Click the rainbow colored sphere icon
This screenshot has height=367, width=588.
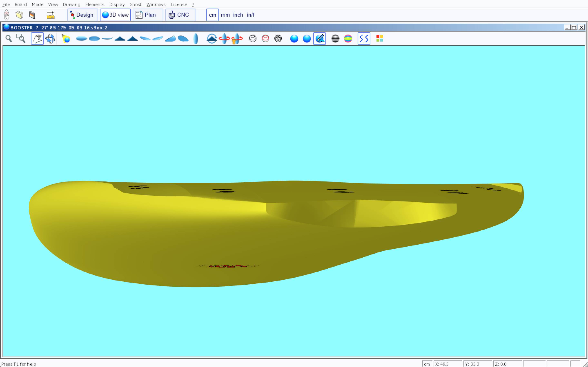pos(348,39)
